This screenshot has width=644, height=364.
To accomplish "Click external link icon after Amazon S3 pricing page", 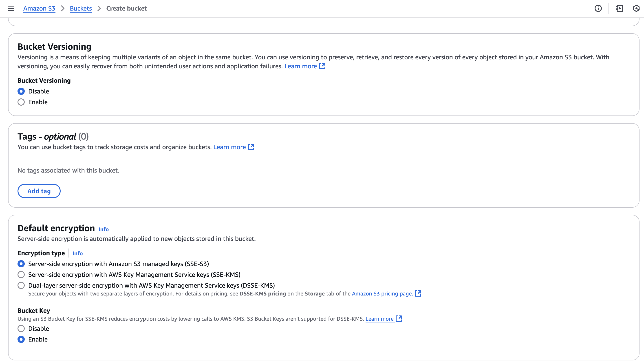I will click(418, 293).
